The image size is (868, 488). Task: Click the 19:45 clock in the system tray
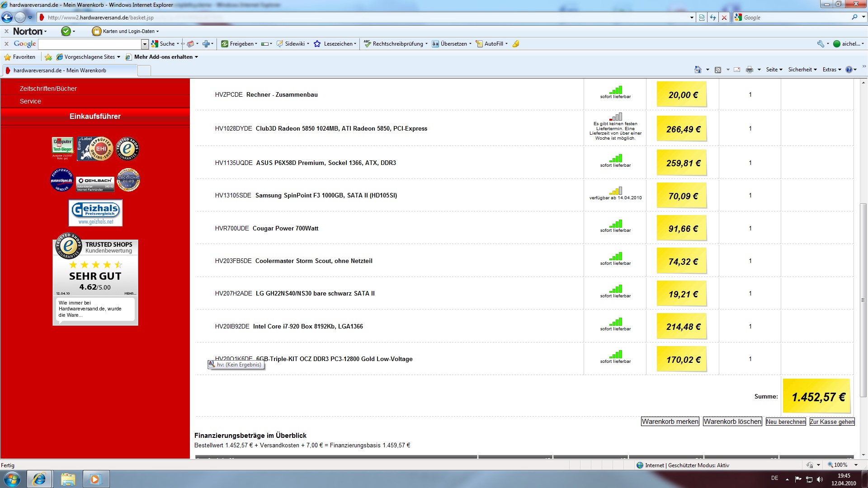844,476
